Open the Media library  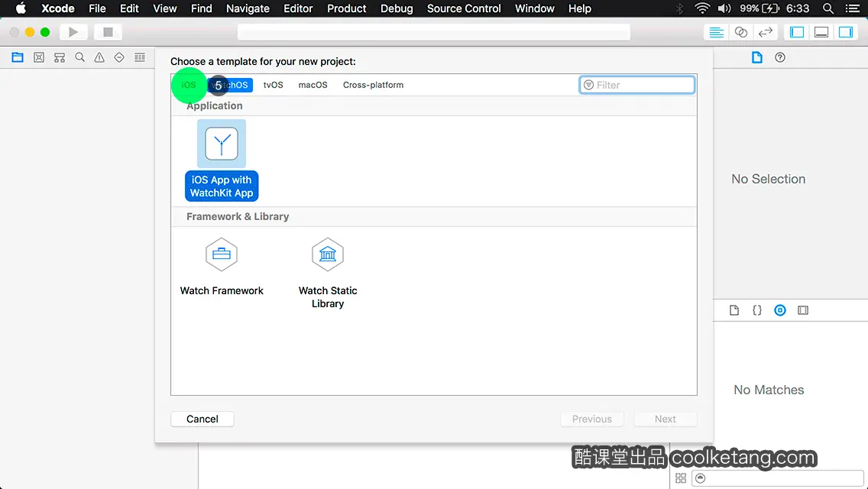pos(803,310)
